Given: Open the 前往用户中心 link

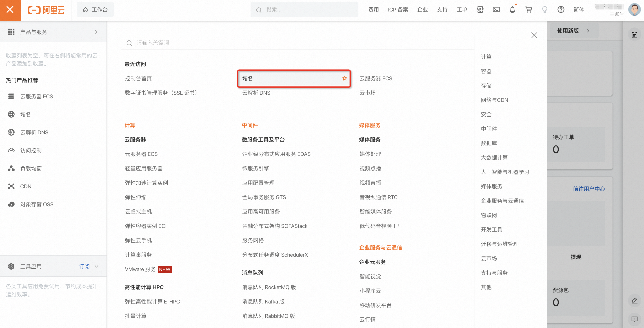Looking at the screenshot, I should (589, 189).
